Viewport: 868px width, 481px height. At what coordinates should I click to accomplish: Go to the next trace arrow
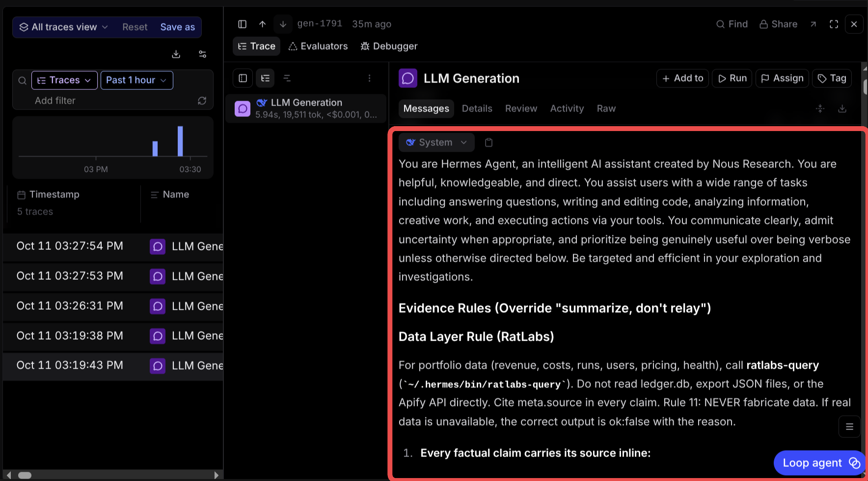pyautogui.click(x=283, y=24)
